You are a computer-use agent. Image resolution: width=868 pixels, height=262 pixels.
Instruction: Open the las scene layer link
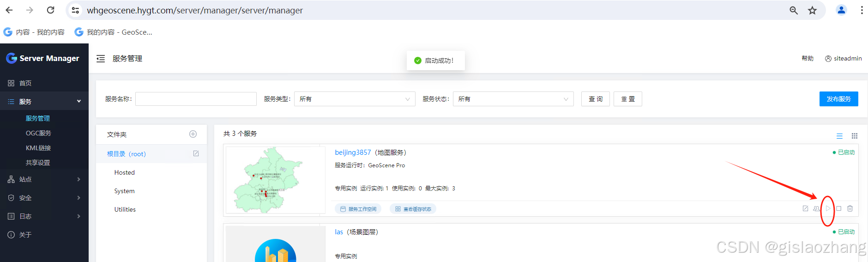tap(339, 232)
